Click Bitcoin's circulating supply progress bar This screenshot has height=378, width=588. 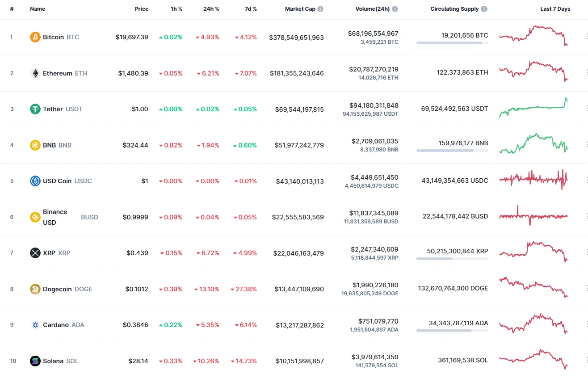point(452,43)
